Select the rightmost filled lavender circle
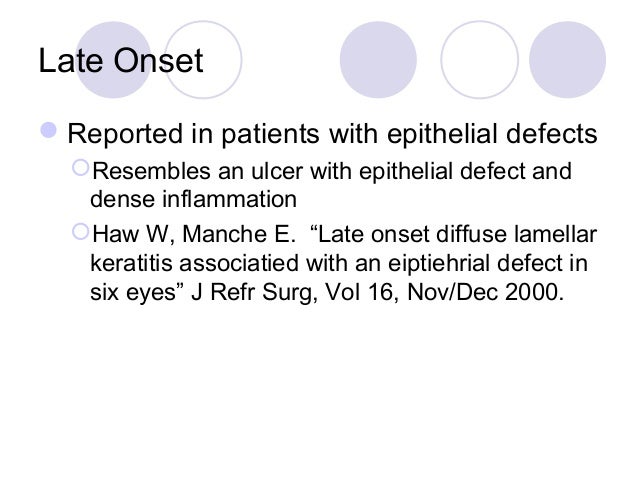The height and width of the screenshot is (479, 638). point(568,60)
